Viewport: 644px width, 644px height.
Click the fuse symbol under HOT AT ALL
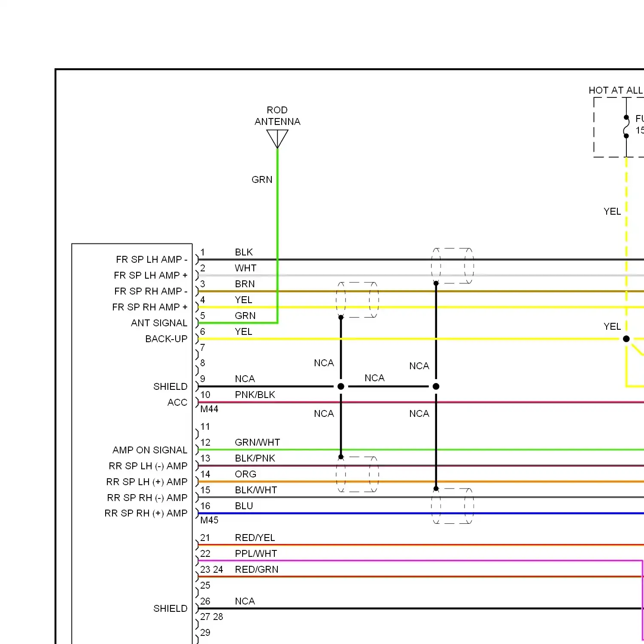[626, 127]
